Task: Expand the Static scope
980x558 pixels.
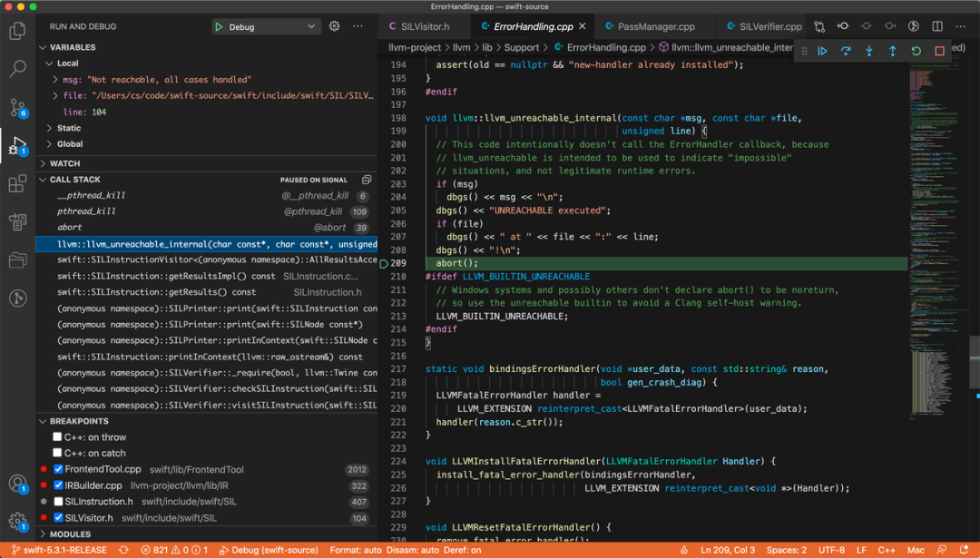Action: tap(49, 128)
